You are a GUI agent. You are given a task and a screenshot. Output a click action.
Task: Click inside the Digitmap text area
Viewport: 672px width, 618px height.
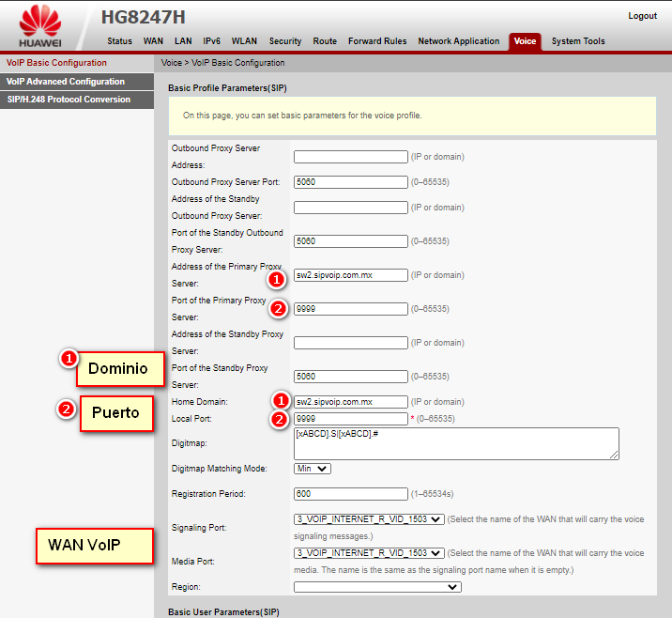(x=455, y=443)
